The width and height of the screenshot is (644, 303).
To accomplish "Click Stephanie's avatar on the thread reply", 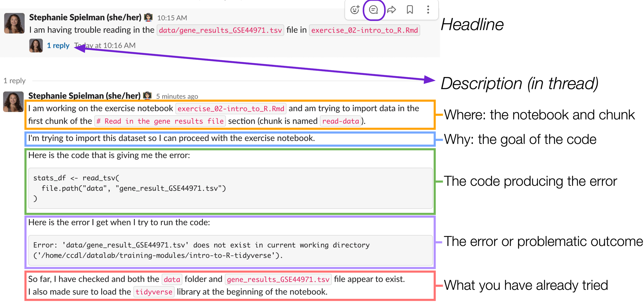I will tap(13, 102).
